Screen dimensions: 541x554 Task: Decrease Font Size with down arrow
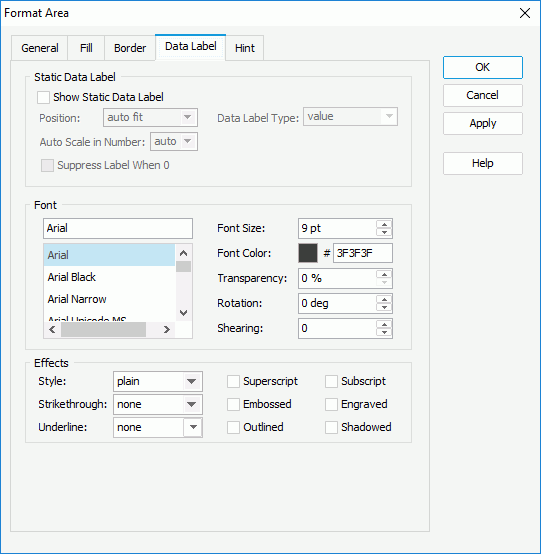384,232
